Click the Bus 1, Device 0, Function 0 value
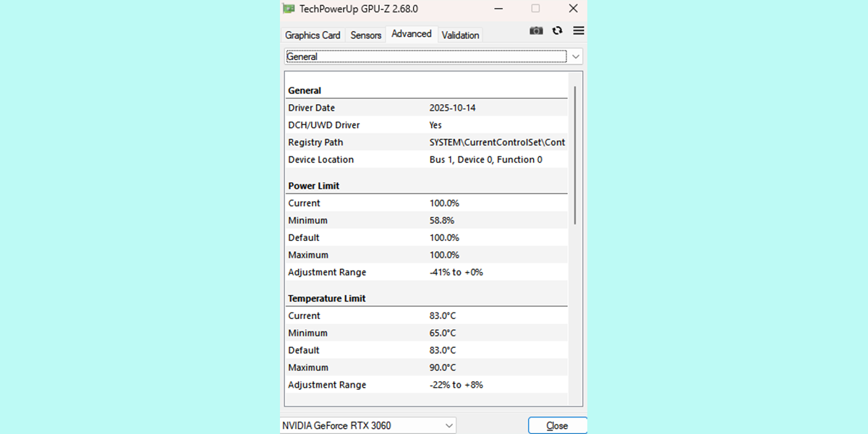The height and width of the screenshot is (434, 868). point(485,160)
